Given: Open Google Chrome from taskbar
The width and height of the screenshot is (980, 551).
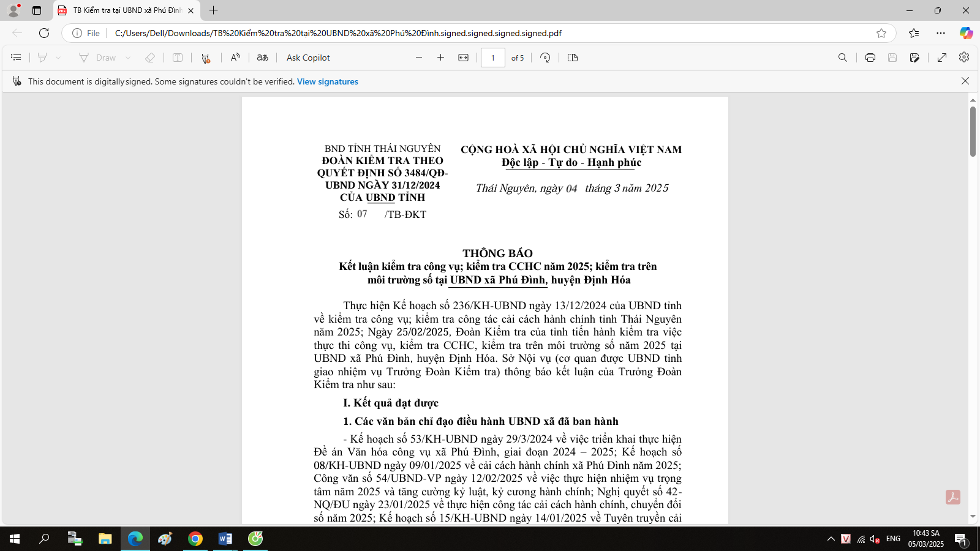Looking at the screenshot, I should click(x=195, y=539).
